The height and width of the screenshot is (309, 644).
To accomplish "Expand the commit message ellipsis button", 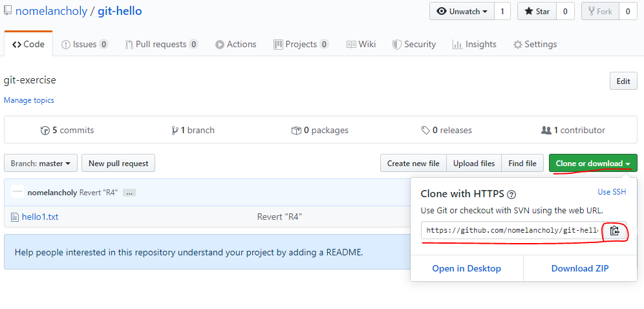I will click(129, 193).
